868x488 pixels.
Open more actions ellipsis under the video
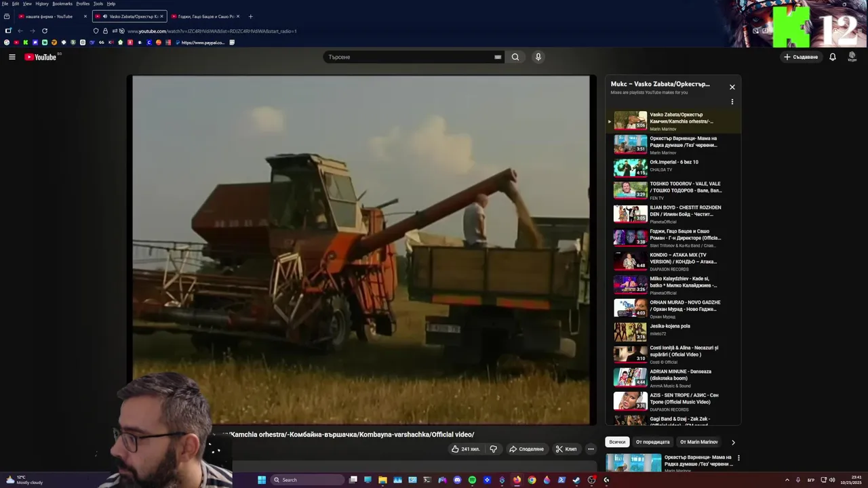click(x=591, y=449)
